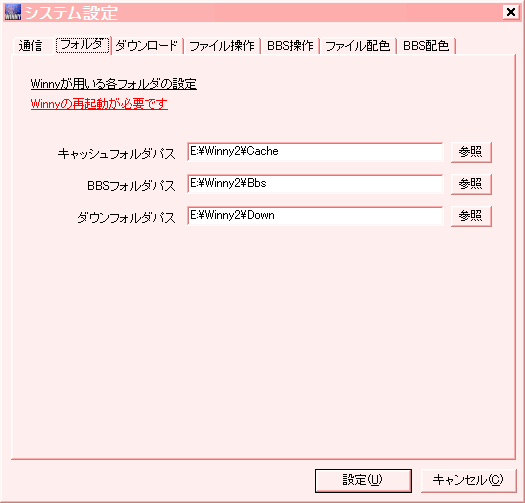Screen dimensions: 525x503
Task: Apply settings with 設定(U) button
Action: [x=363, y=481]
